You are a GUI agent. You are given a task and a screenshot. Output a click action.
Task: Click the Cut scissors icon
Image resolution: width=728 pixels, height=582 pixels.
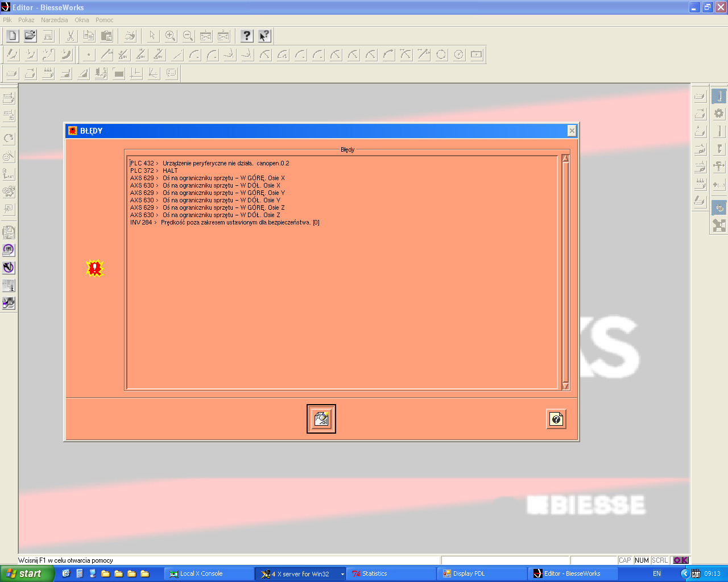tap(71, 36)
